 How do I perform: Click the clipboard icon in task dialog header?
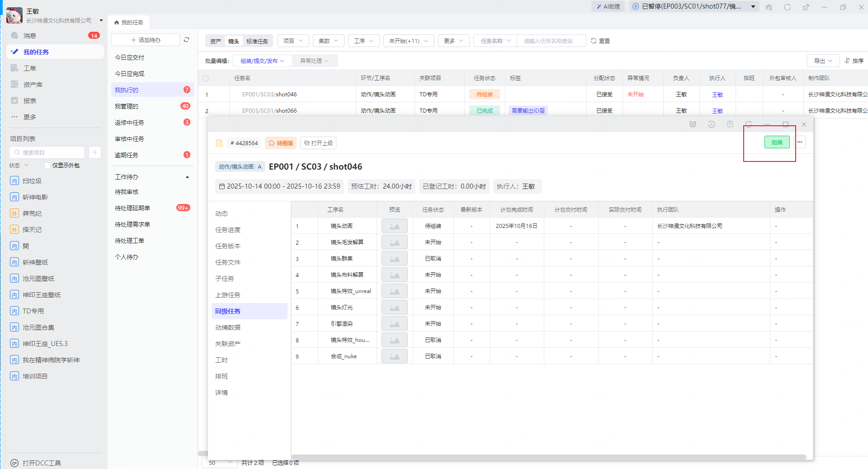(730, 124)
